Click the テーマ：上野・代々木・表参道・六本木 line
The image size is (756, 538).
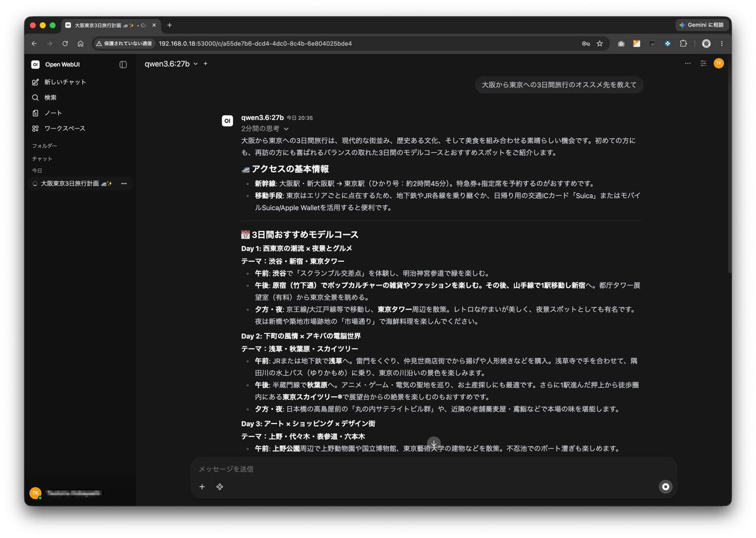[303, 437]
